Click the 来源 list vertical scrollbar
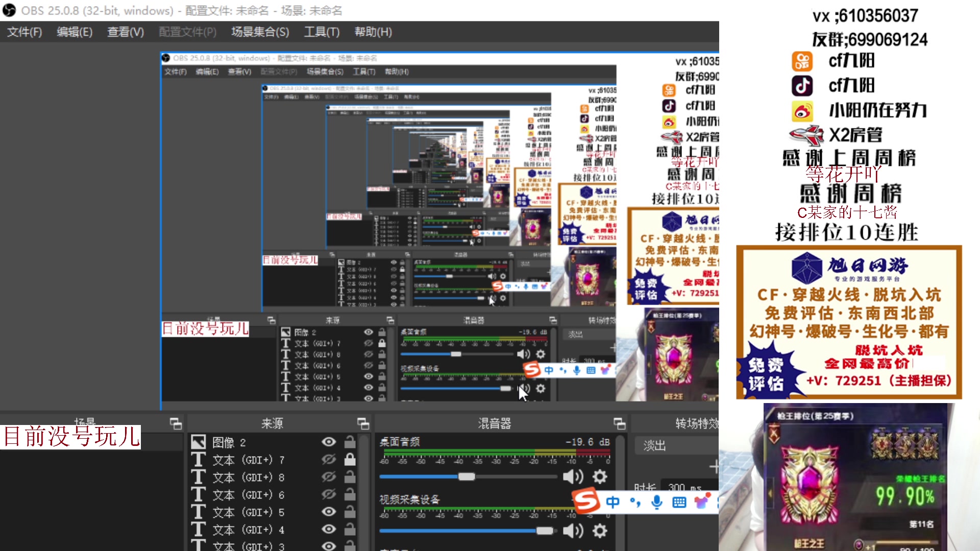980x551 pixels. (x=364, y=492)
